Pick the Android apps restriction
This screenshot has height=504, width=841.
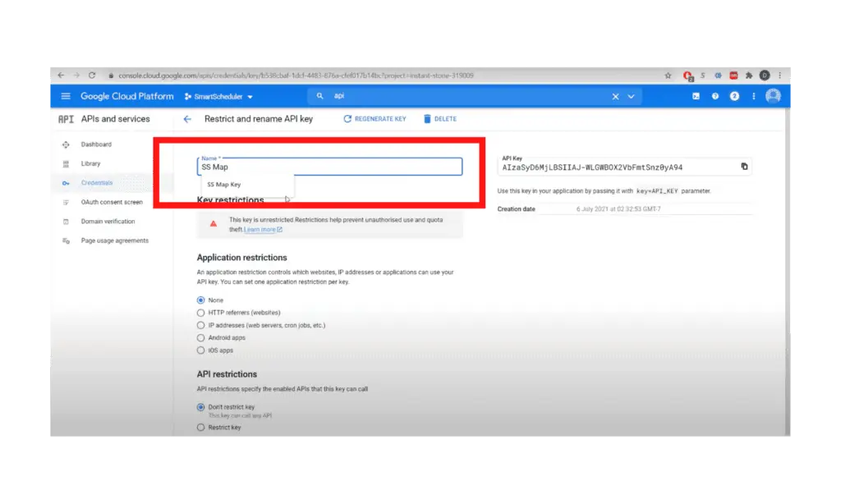[x=201, y=337]
